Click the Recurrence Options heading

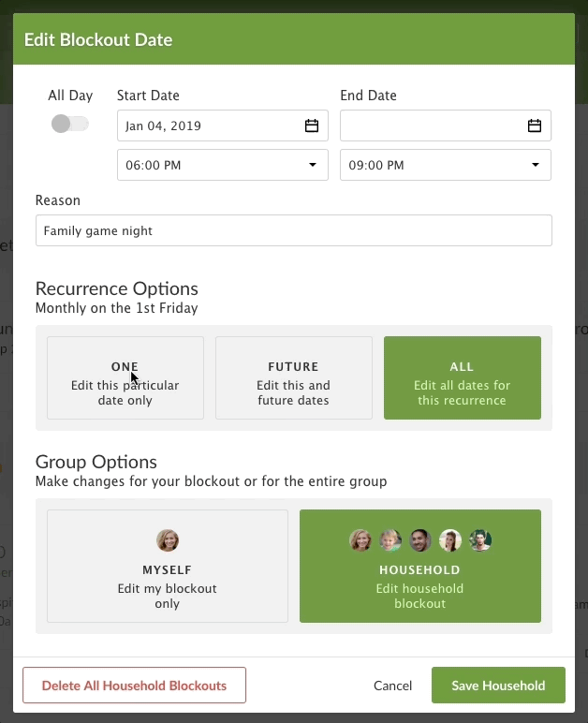click(117, 288)
